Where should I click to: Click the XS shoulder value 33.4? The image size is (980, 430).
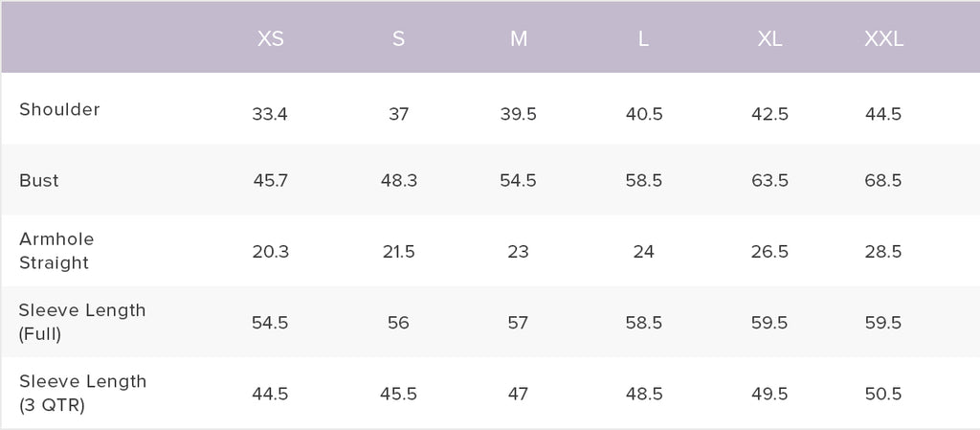(270, 114)
